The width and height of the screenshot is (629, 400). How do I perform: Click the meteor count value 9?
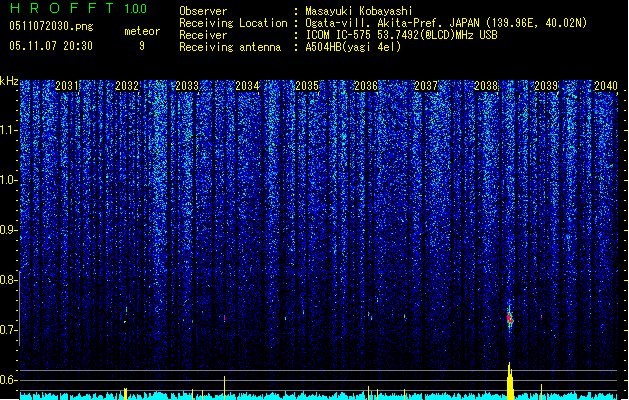pos(142,46)
